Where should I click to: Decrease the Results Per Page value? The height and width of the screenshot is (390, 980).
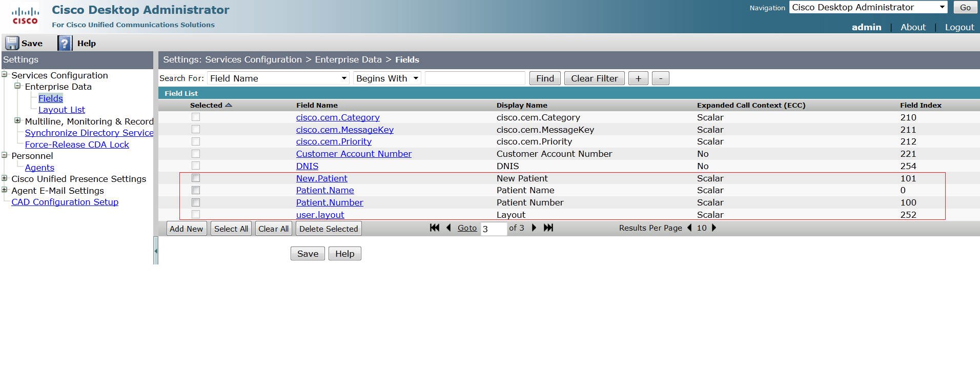689,228
